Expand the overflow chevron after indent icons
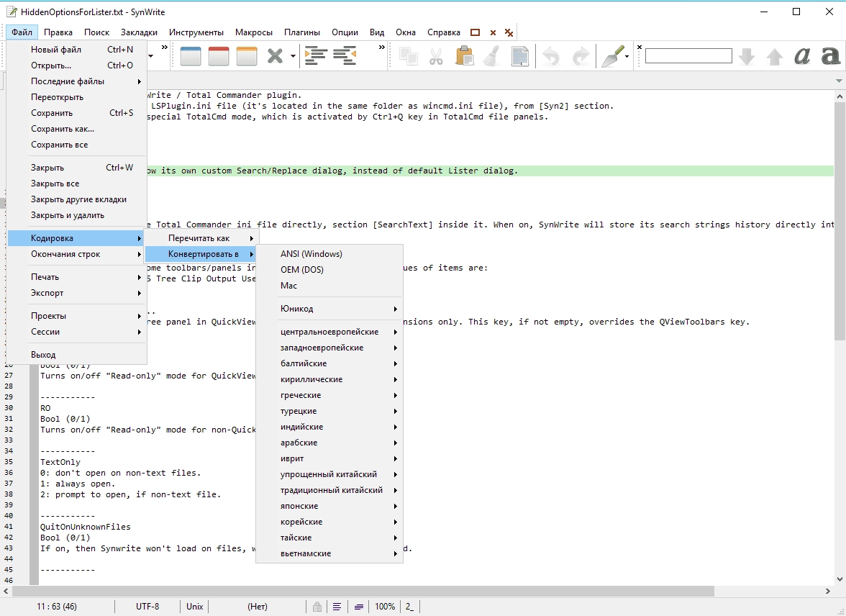 point(382,47)
